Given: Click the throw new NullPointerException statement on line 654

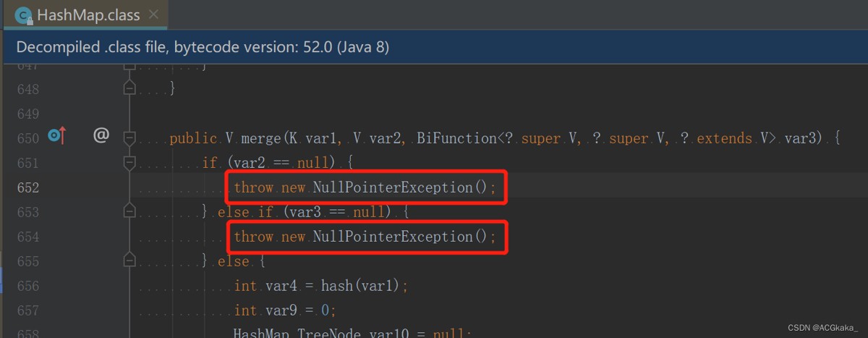Looking at the screenshot, I should click(x=365, y=237).
